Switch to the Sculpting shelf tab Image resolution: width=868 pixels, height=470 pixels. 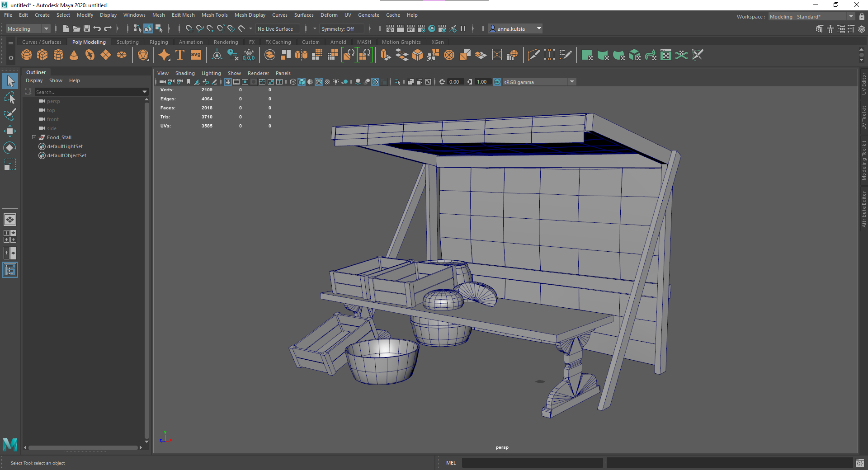127,42
